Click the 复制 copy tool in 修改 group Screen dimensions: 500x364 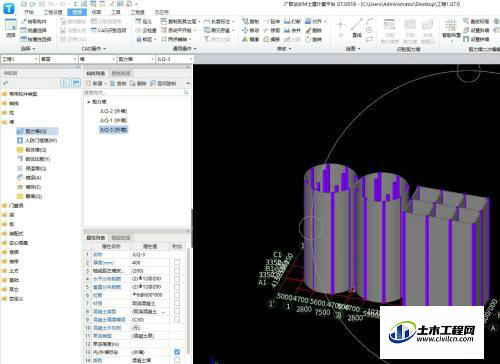251,21
